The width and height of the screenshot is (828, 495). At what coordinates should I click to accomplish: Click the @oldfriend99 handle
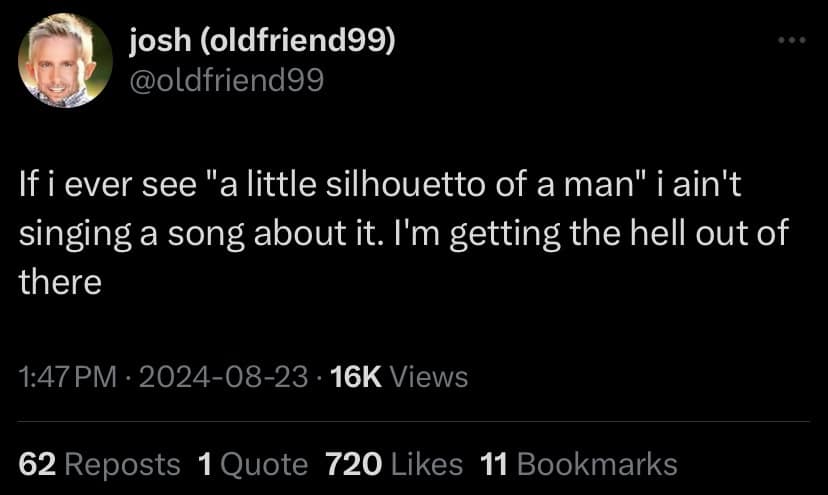(x=227, y=80)
